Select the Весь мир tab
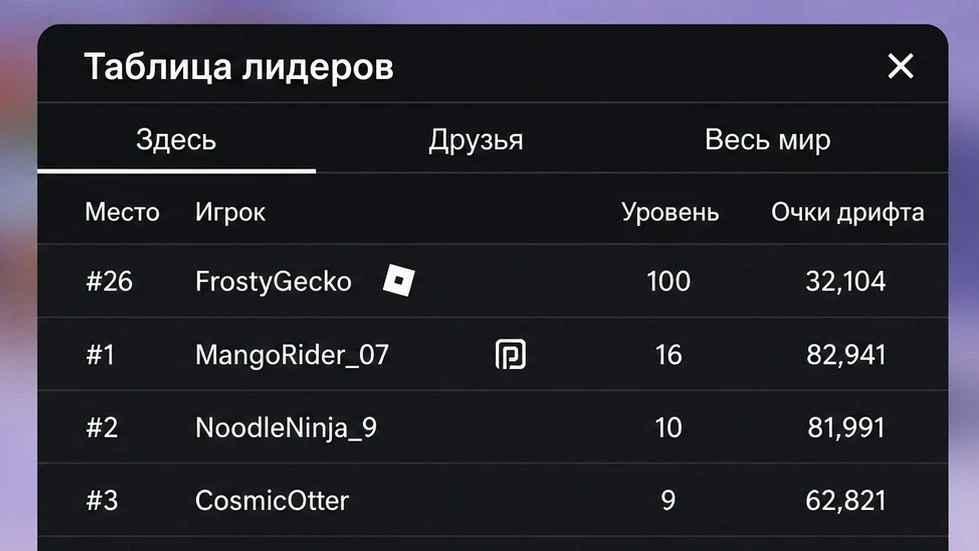The width and height of the screenshot is (979, 551). click(767, 139)
